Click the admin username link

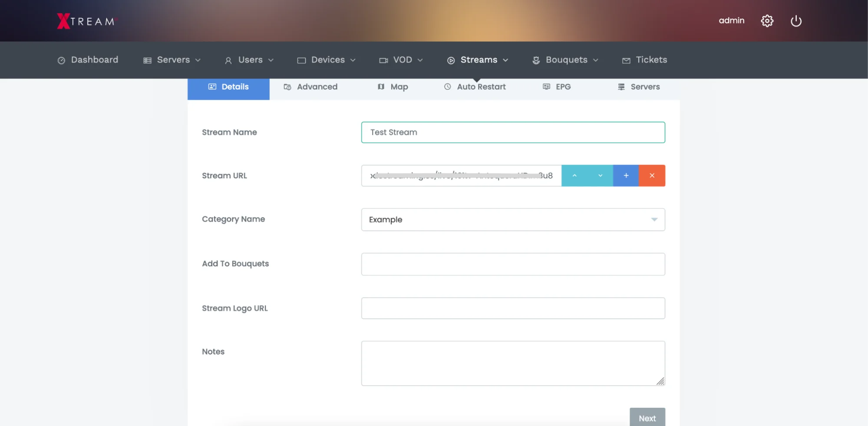click(731, 20)
